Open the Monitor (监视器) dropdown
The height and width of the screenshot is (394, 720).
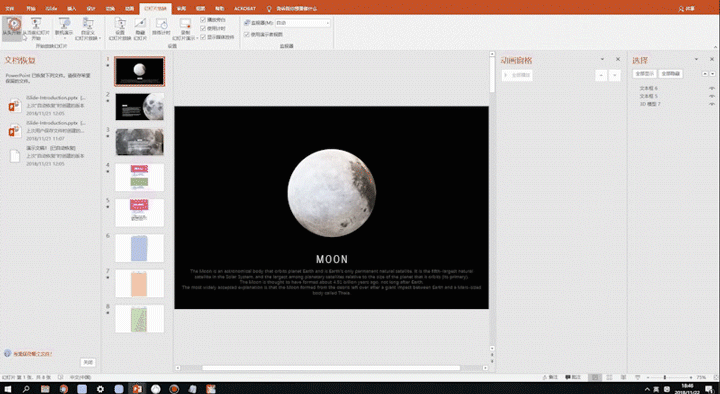coord(303,23)
